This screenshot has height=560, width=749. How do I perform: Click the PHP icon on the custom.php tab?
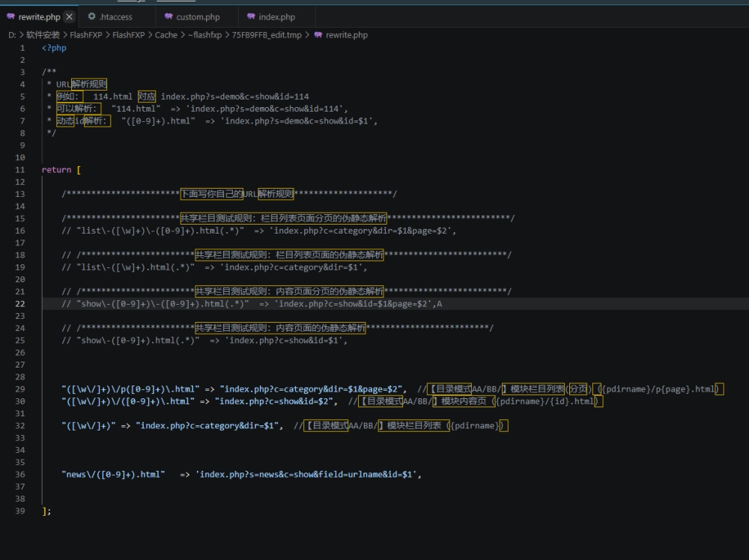(x=169, y=16)
